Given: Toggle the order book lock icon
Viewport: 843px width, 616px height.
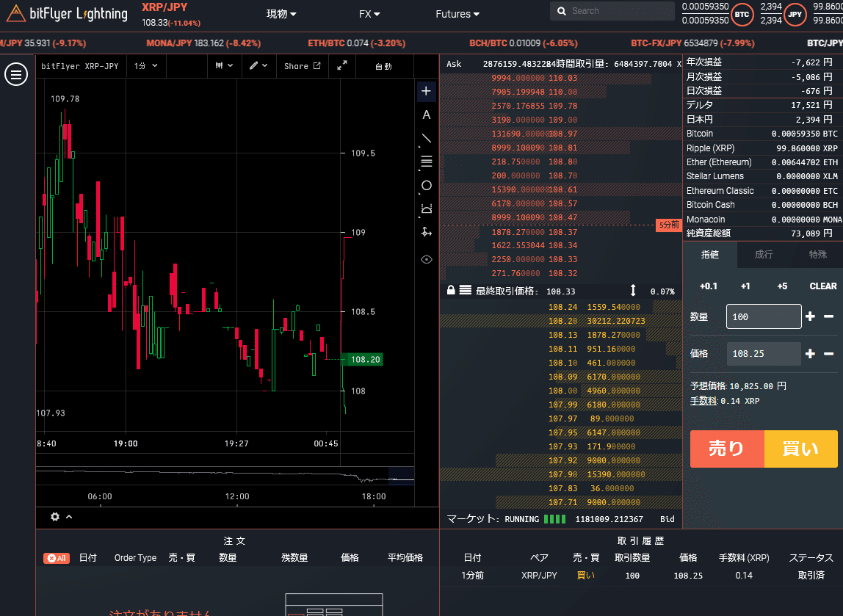Looking at the screenshot, I should 451,290.
